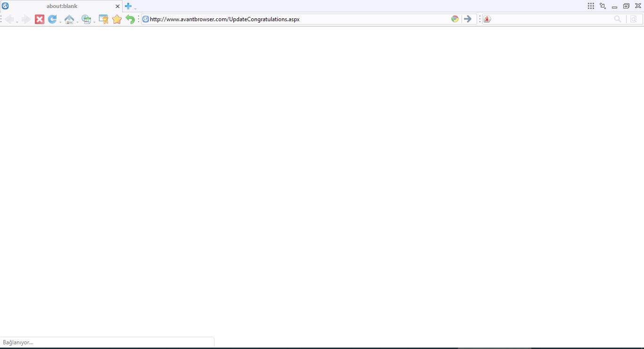Image resolution: width=644 pixels, height=349 pixels.
Task: Click the Bağlanıyor... status bar text
Action: coord(18,342)
